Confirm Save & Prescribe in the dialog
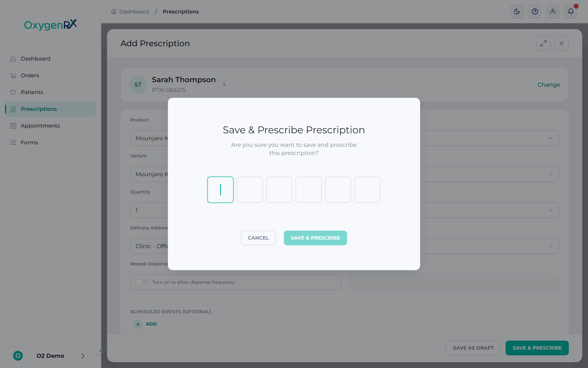Image resolution: width=588 pixels, height=368 pixels. 315,238
